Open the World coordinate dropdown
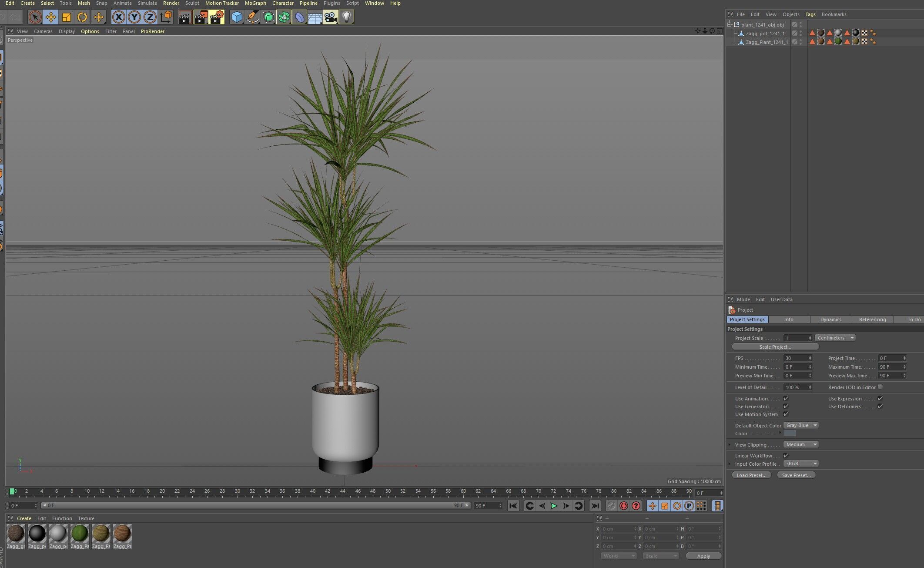924x568 pixels. pyautogui.click(x=618, y=556)
